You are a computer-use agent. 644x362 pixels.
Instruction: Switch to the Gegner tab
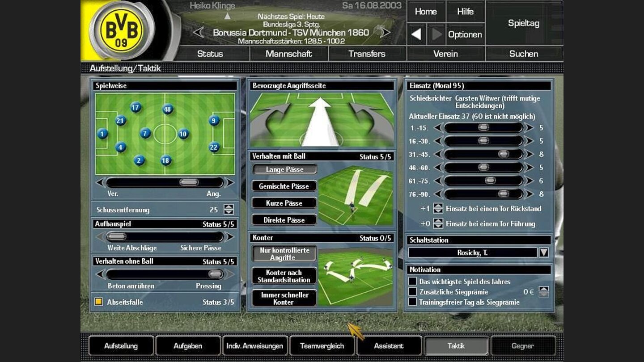523,345
